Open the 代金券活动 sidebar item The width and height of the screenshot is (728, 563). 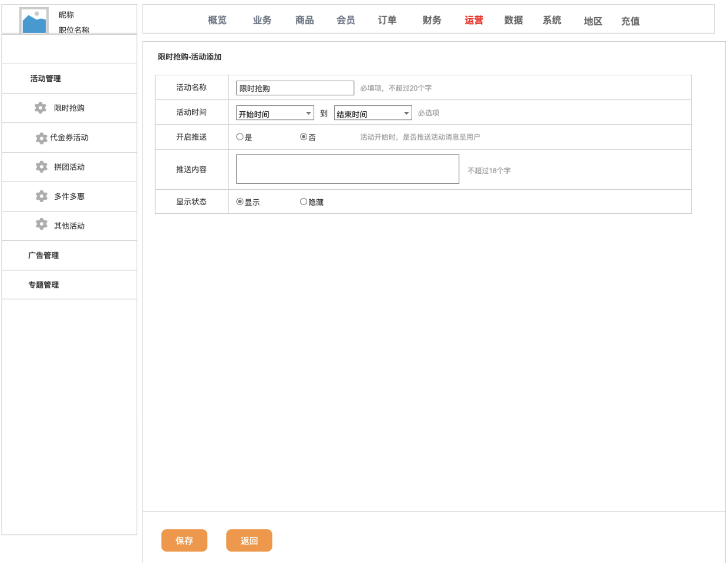click(x=69, y=137)
